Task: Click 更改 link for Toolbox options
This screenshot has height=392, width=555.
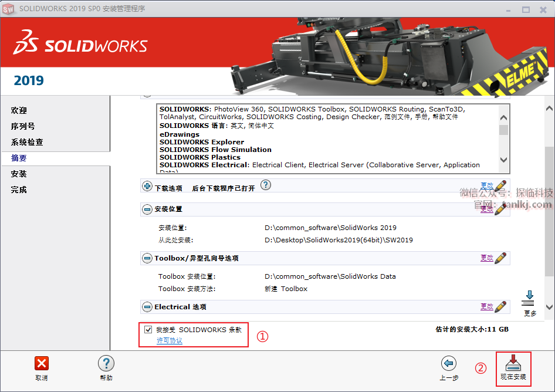Action: pyautogui.click(x=487, y=258)
